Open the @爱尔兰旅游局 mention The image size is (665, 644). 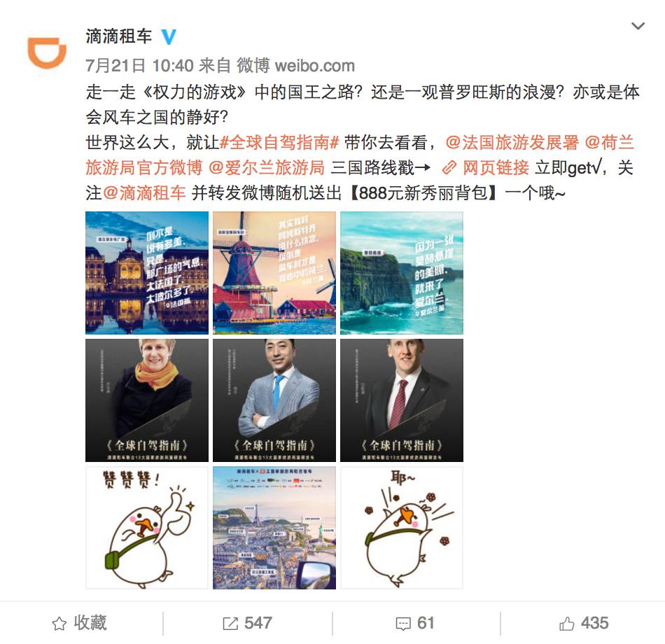(266, 168)
